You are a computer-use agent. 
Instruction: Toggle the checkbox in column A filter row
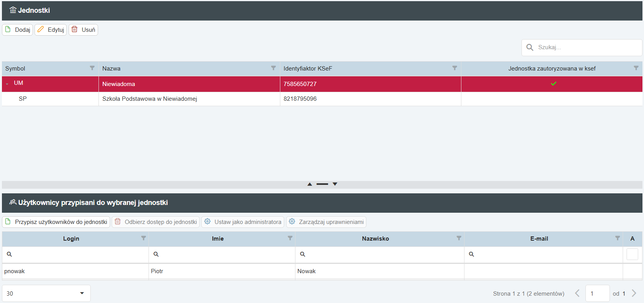coord(632,254)
